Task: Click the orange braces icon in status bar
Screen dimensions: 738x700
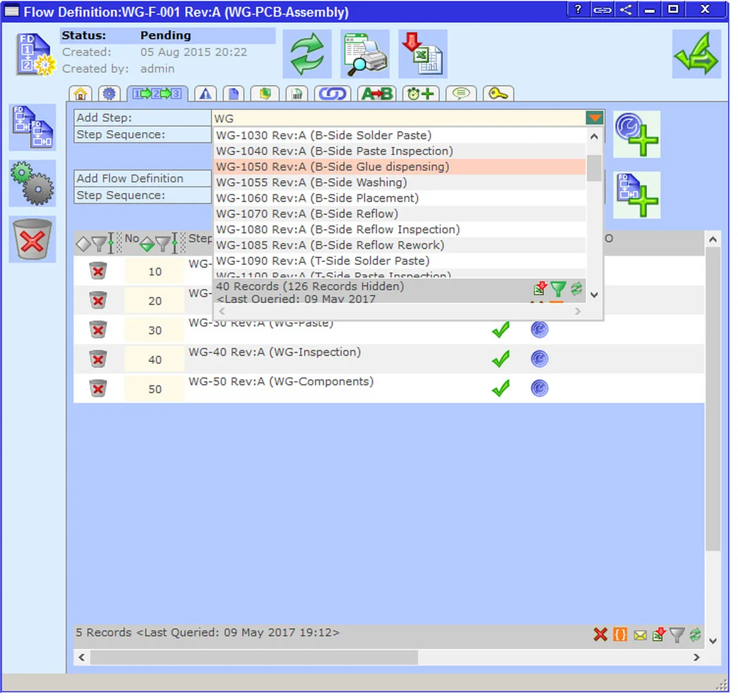Action: 620,635
